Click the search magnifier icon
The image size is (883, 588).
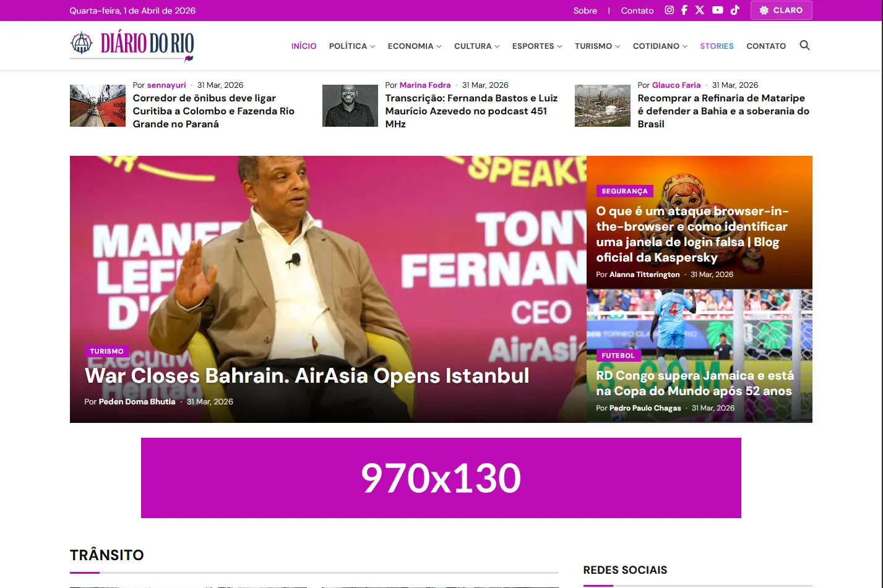804,45
